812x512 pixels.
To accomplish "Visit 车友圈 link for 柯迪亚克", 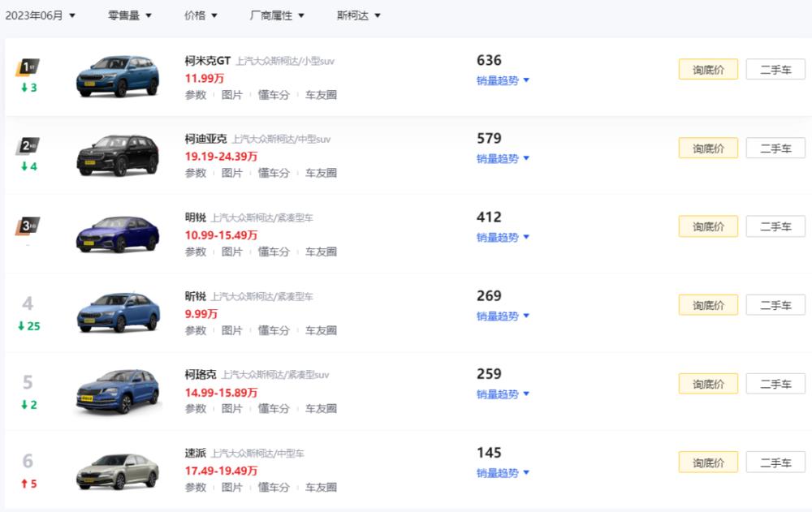I will pyautogui.click(x=322, y=173).
